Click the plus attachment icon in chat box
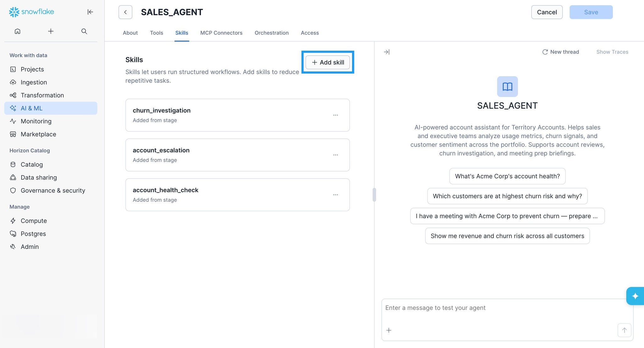The width and height of the screenshot is (644, 348). 389,330
